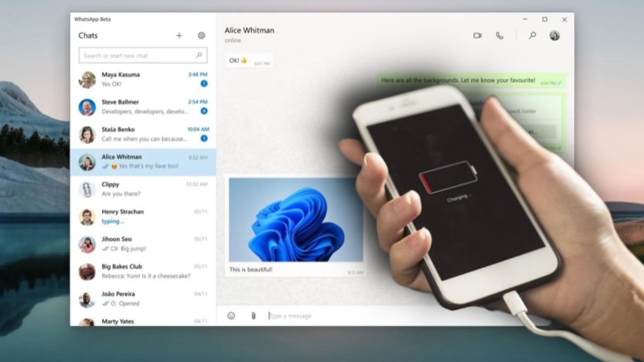Screen dimensions: 644x362
Task: Select the Jihoon Seo conversation
Action: [x=143, y=244]
